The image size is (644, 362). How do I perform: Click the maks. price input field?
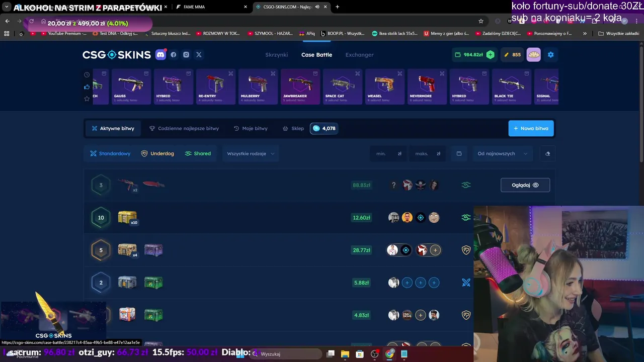tap(427, 153)
